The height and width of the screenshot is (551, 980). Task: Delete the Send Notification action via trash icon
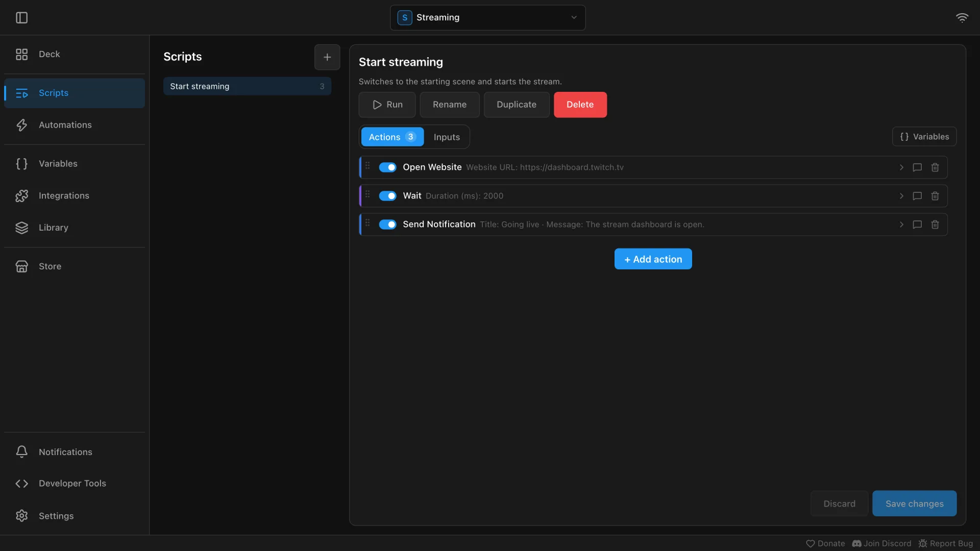point(935,224)
